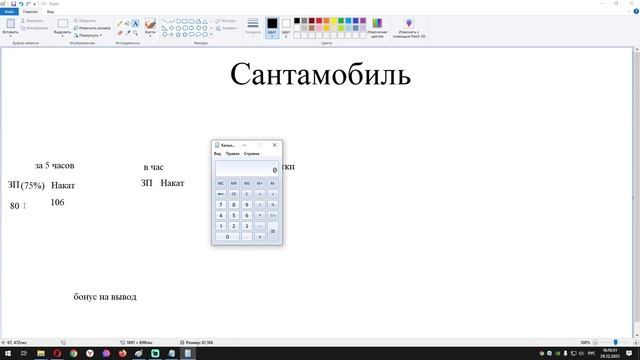Choose the green color swatch
The image size is (640, 360).
coord(341,20)
